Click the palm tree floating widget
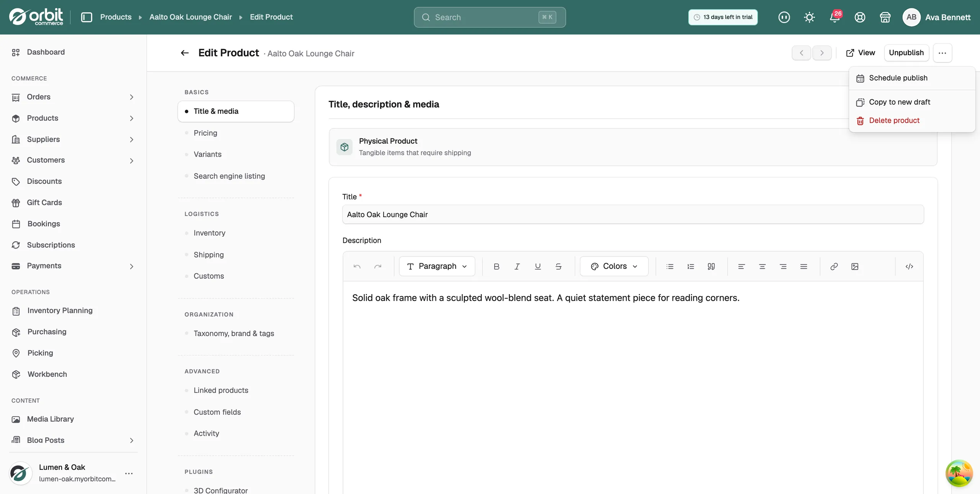Viewport: 980px width, 494px height. coord(959,473)
